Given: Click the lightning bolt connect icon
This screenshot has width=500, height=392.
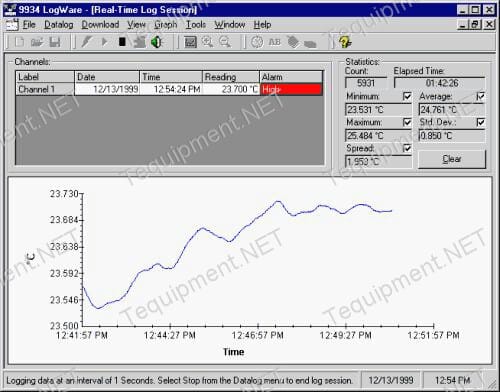Looking at the screenshot, I should (87, 42).
